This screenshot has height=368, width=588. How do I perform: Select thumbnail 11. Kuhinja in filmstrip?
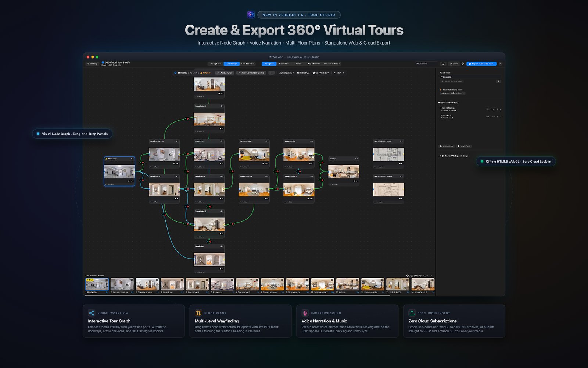(347, 286)
